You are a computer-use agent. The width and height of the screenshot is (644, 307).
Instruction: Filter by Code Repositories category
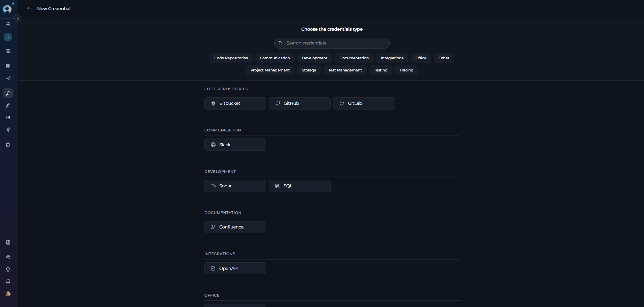click(231, 58)
